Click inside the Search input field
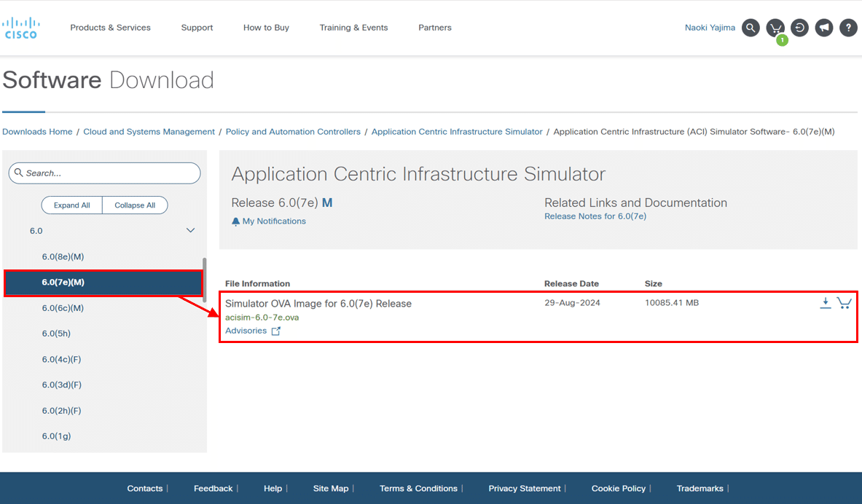862x504 pixels. tap(104, 173)
